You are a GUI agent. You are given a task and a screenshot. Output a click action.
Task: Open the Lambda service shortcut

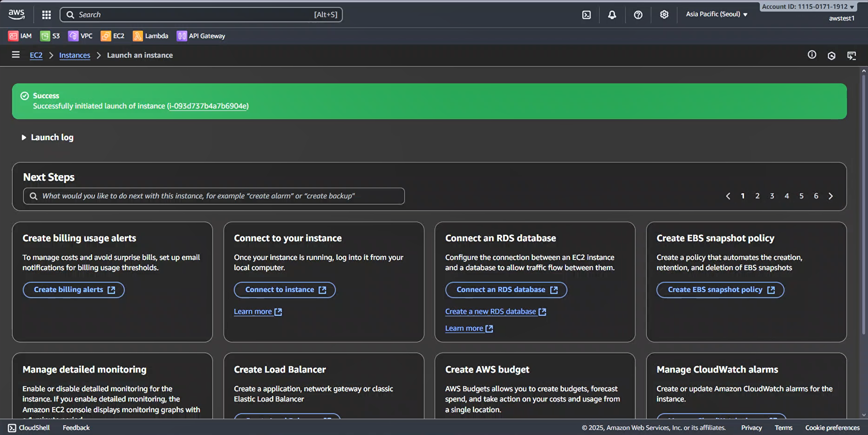151,36
